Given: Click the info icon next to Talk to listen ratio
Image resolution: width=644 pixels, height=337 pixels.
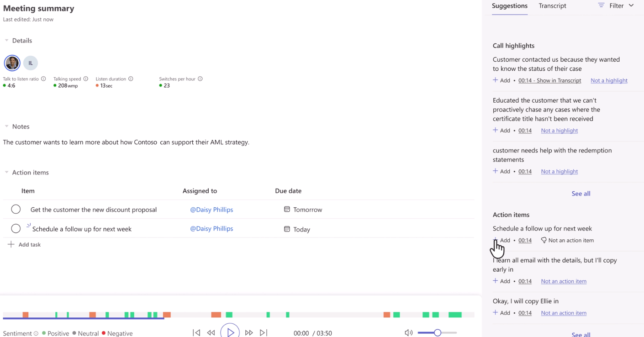Looking at the screenshot, I should [43, 79].
